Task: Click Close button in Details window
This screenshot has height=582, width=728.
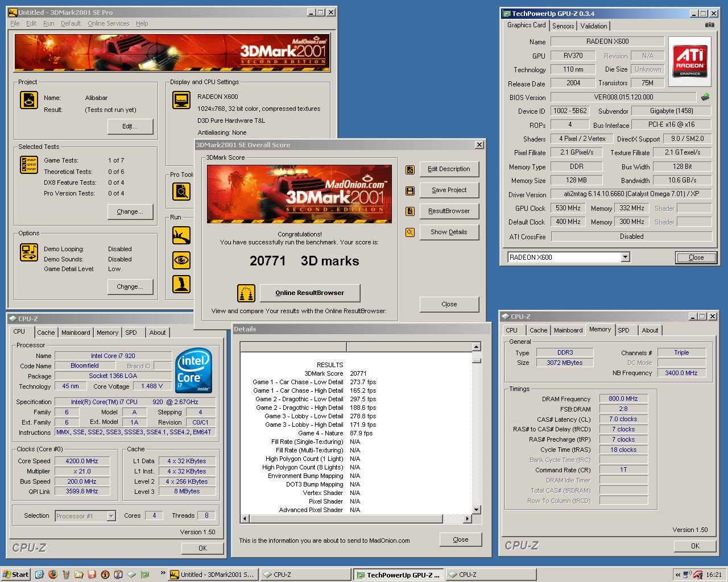Action: [461, 539]
